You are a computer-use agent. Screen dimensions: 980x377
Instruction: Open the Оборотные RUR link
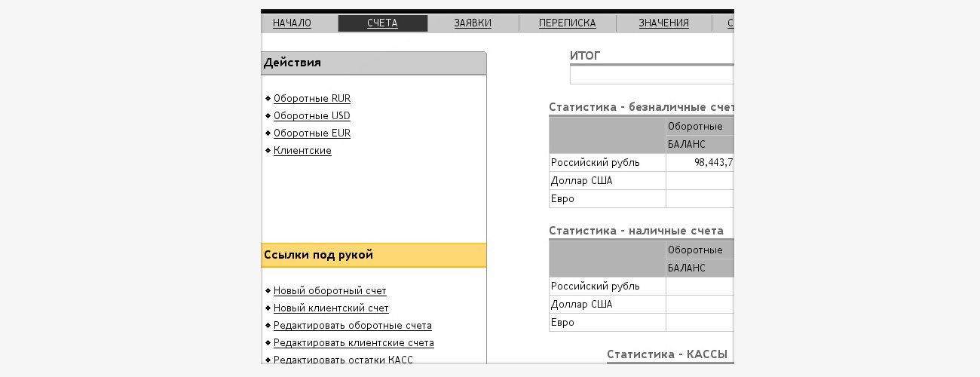[312, 99]
